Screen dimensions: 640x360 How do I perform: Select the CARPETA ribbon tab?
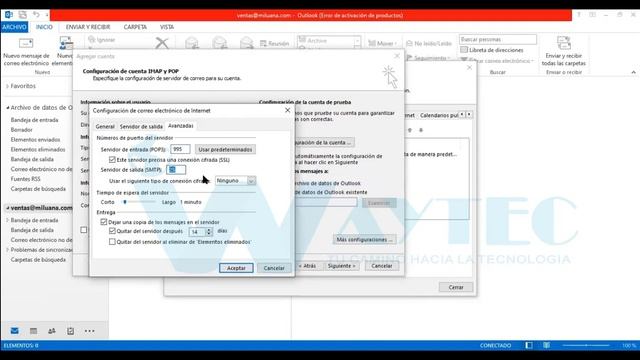[x=135, y=27]
